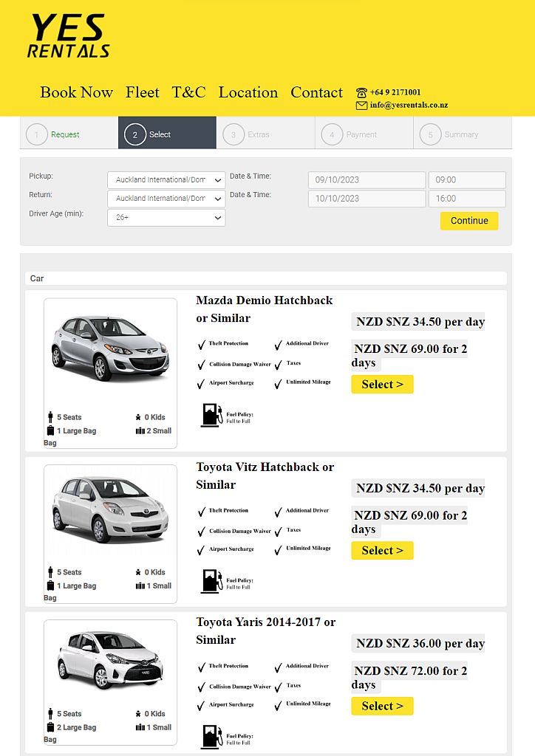Click Airport Surcharge checkmark on Toyota Yaris
The height and width of the screenshot is (756, 535).
[x=201, y=707]
